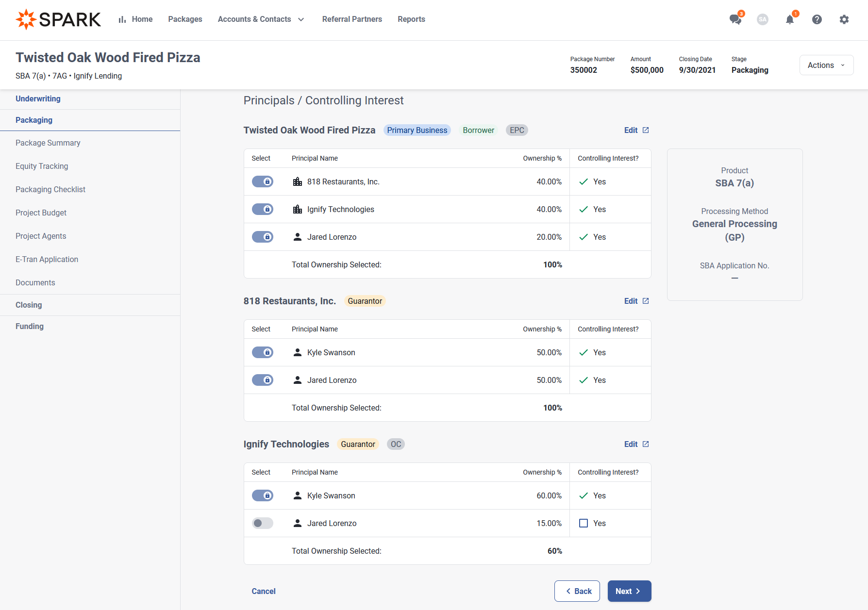
Task: Click the OC tag next to Ignify Technologies
Action: 396,444
